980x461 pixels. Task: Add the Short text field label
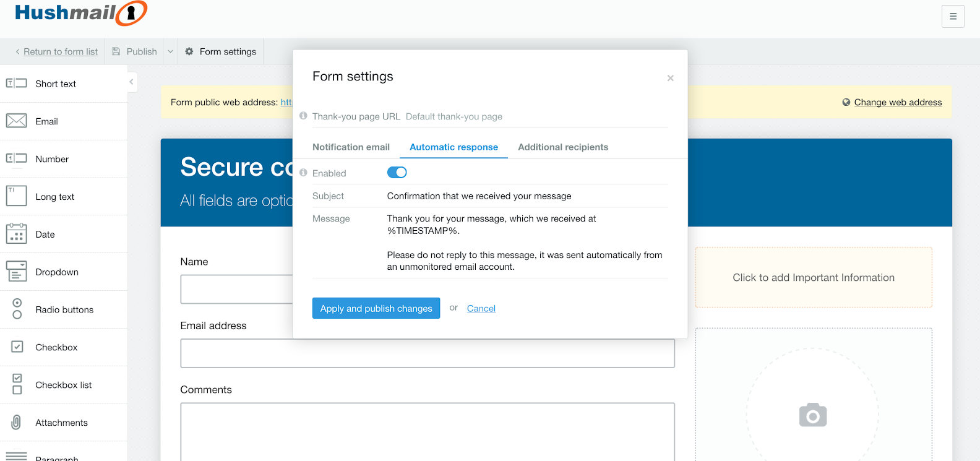[56, 84]
